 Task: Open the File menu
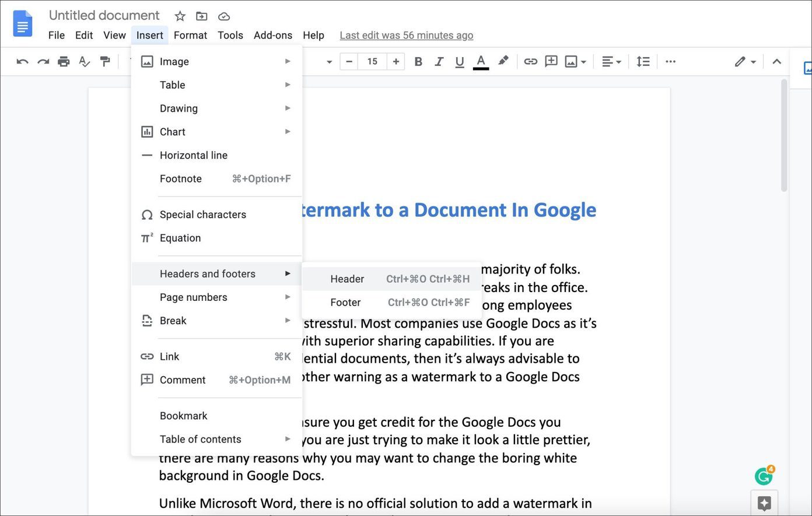click(57, 35)
